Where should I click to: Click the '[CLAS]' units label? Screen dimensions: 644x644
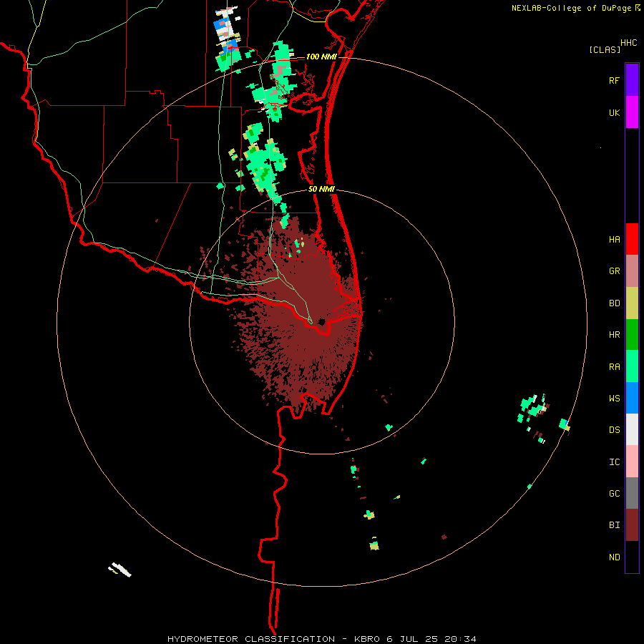605,49
